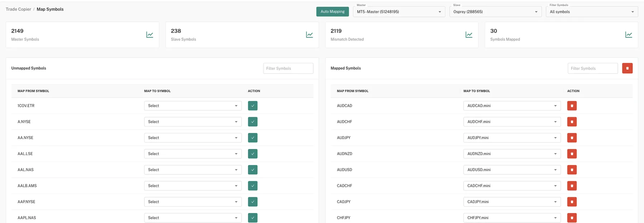The width and height of the screenshot is (644, 223).
Task: Change the CADCHF.mini mapped symbol dropdown
Action: pos(512,186)
